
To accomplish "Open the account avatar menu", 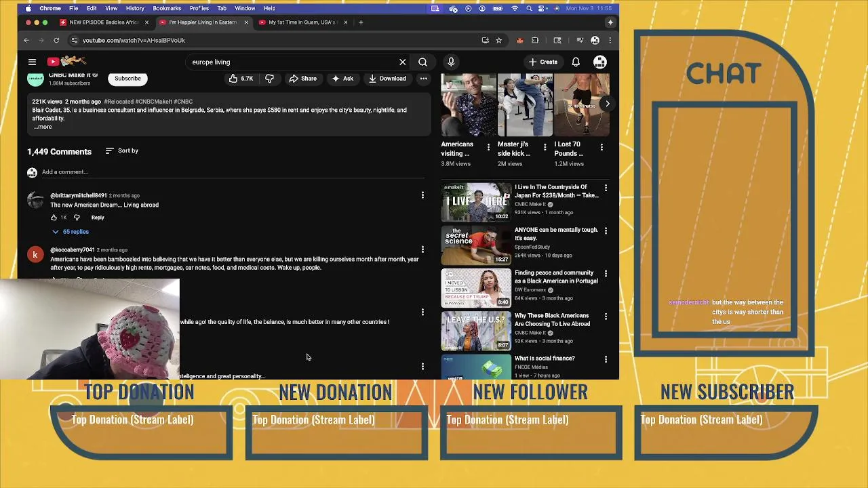I will [x=600, y=62].
